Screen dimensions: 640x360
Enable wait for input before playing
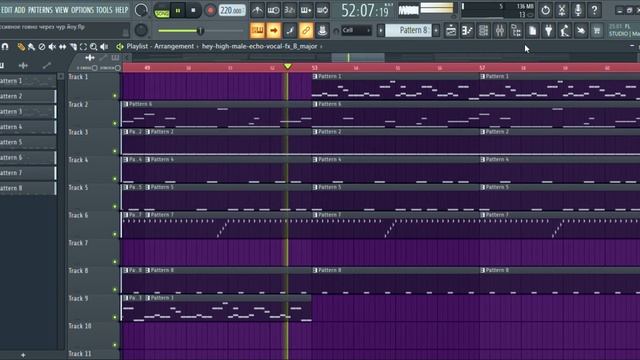(273, 10)
